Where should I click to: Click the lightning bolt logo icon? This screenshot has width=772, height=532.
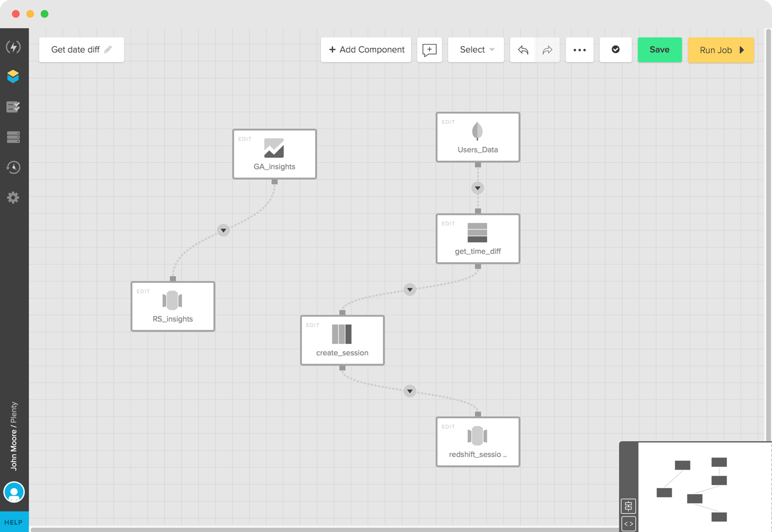pyautogui.click(x=13, y=47)
